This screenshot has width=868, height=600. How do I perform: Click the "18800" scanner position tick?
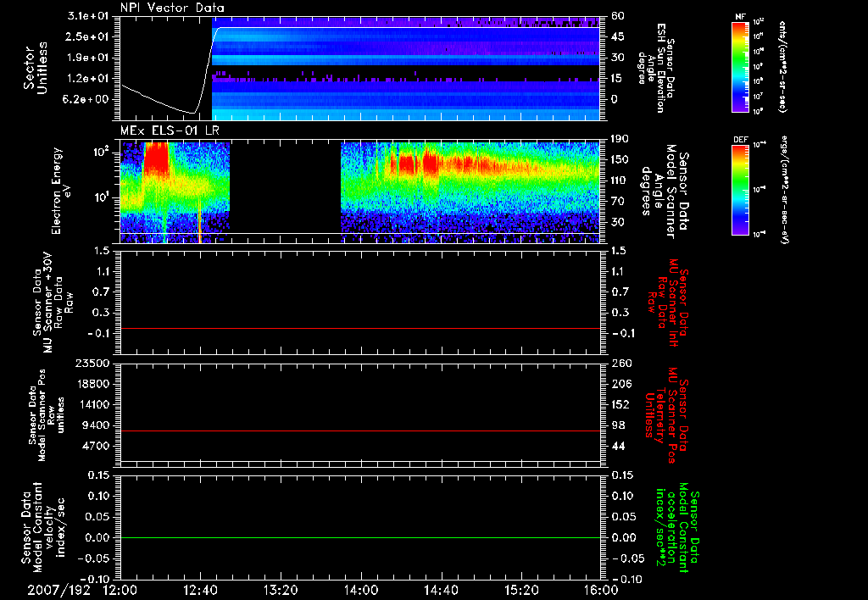(92, 384)
